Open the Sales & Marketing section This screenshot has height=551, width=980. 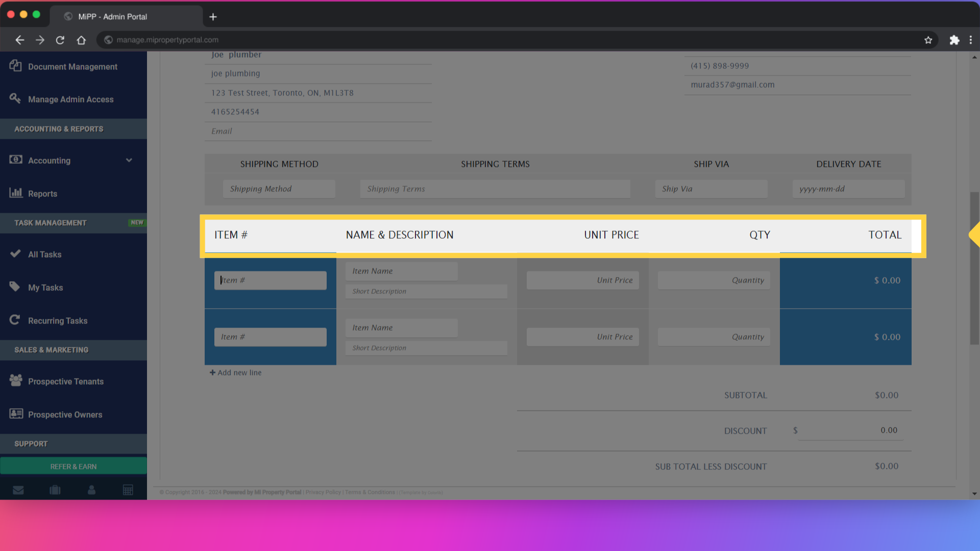click(x=51, y=349)
